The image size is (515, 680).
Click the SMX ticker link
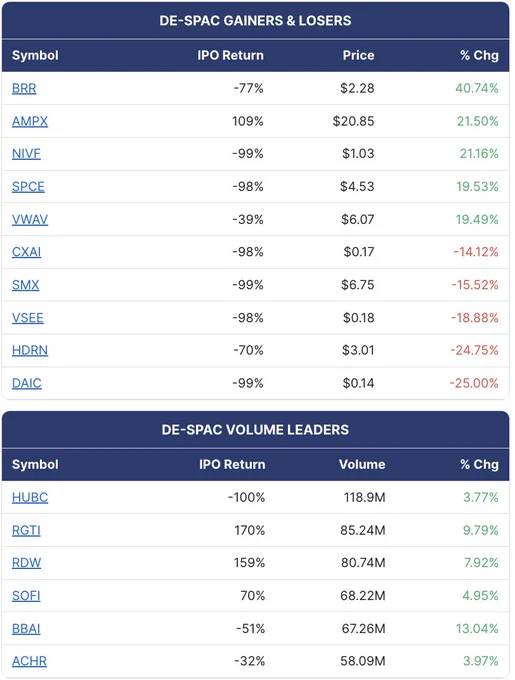[x=25, y=285]
